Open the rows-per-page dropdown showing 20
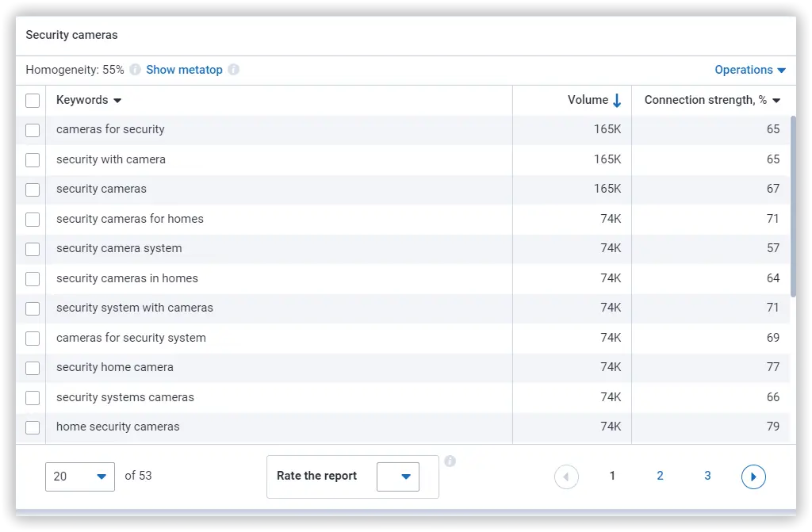The image size is (812, 532). click(x=80, y=477)
